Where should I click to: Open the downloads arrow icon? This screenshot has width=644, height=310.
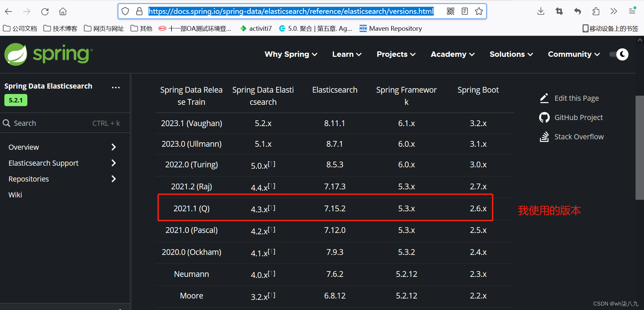[541, 11]
